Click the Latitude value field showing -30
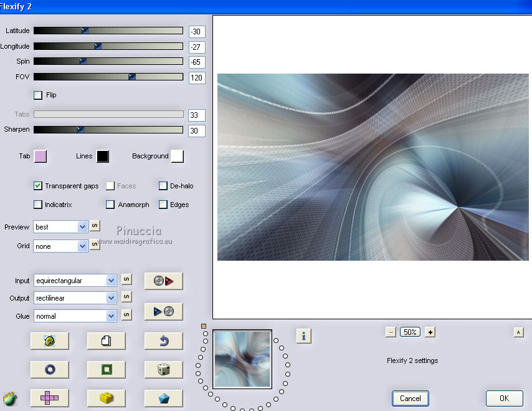The height and width of the screenshot is (411, 532). coord(197,32)
